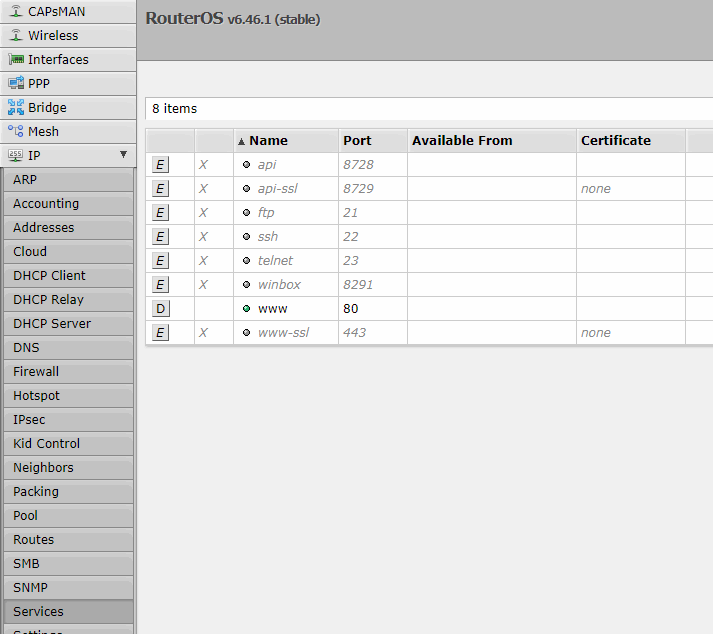Open SMB page

click(x=68, y=564)
